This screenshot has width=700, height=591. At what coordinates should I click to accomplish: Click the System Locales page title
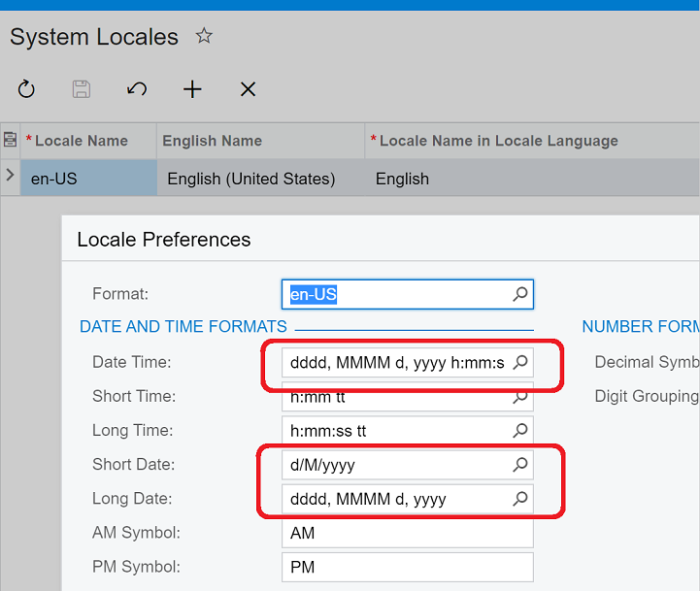pyautogui.click(x=94, y=37)
